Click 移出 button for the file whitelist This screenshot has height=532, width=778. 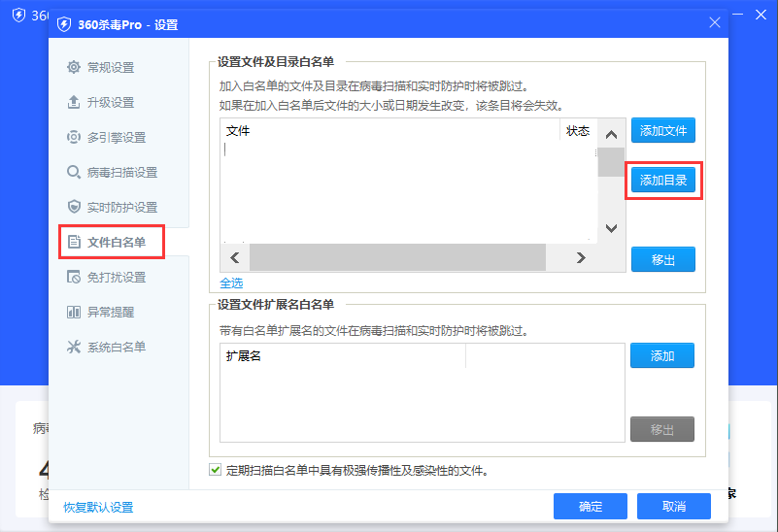(x=662, y=259)
